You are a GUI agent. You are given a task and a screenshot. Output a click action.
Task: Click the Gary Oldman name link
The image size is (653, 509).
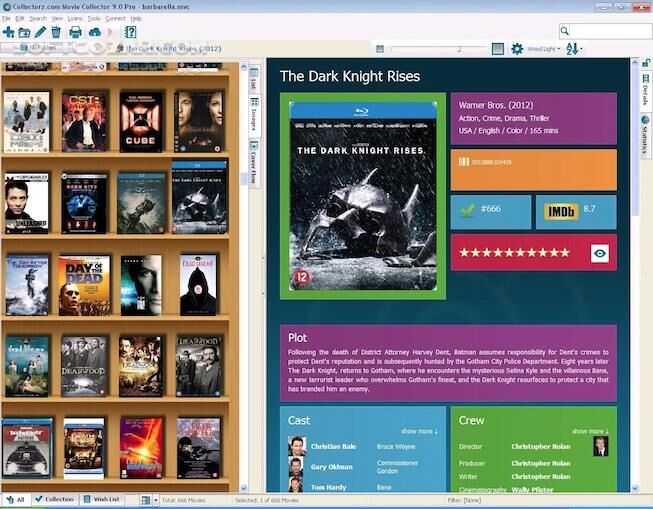pyautogui.click(x=331, y=467)
